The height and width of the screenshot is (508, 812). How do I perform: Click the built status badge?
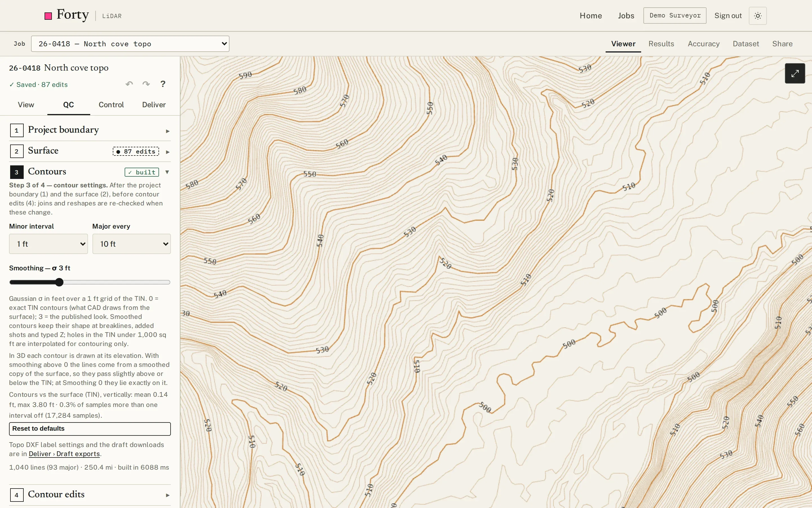point(142,172)
